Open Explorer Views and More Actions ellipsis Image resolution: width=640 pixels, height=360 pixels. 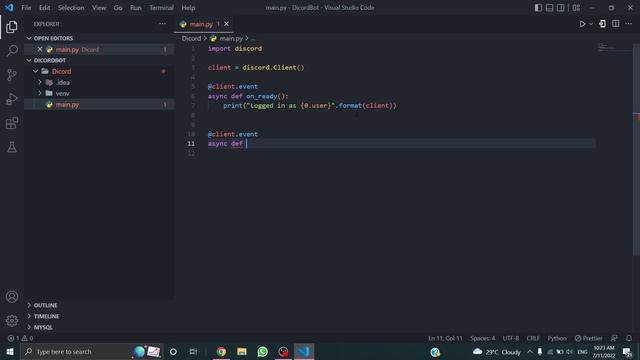[162, 24]
